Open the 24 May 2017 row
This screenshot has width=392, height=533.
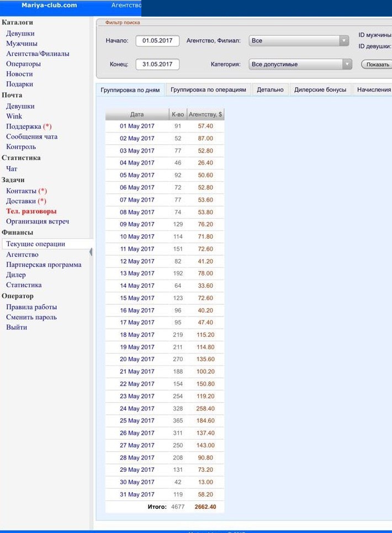click(137, 409)
